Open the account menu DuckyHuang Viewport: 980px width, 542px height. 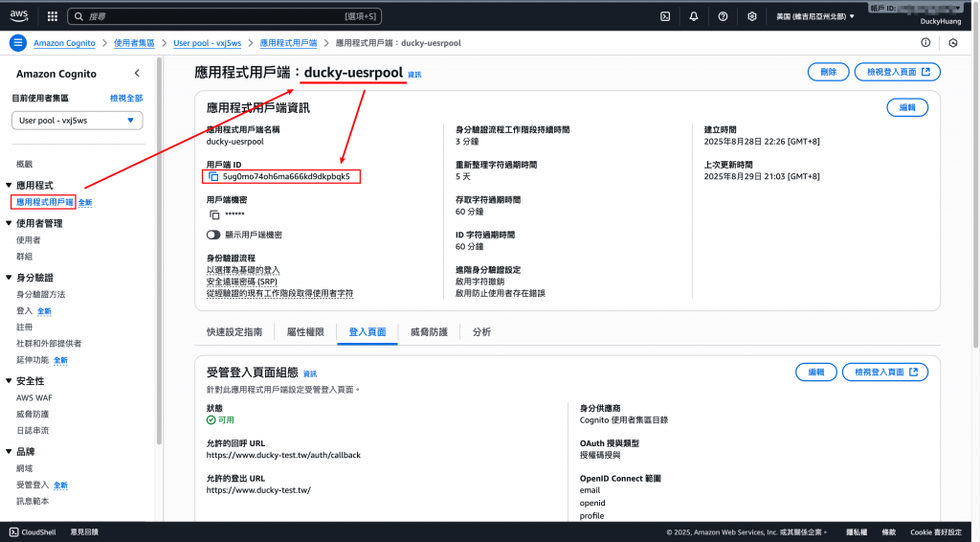[x=940, y=21]
